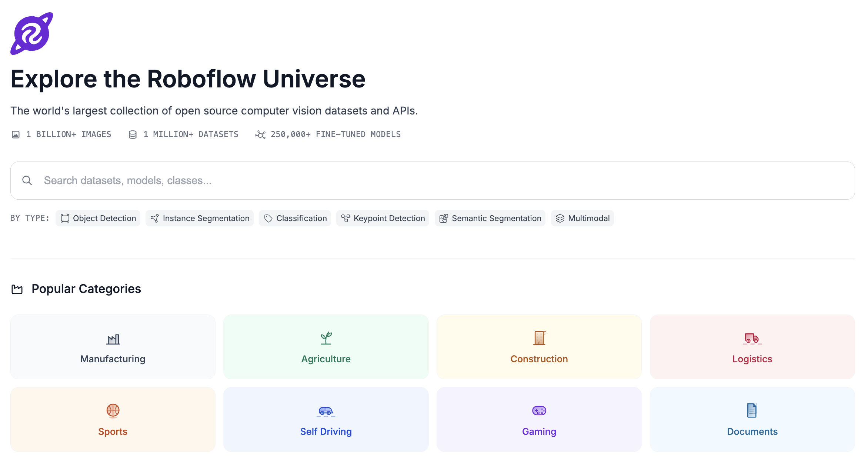
Task: Click the Roboflow Universe planet logo
Action: pos(32,33)
